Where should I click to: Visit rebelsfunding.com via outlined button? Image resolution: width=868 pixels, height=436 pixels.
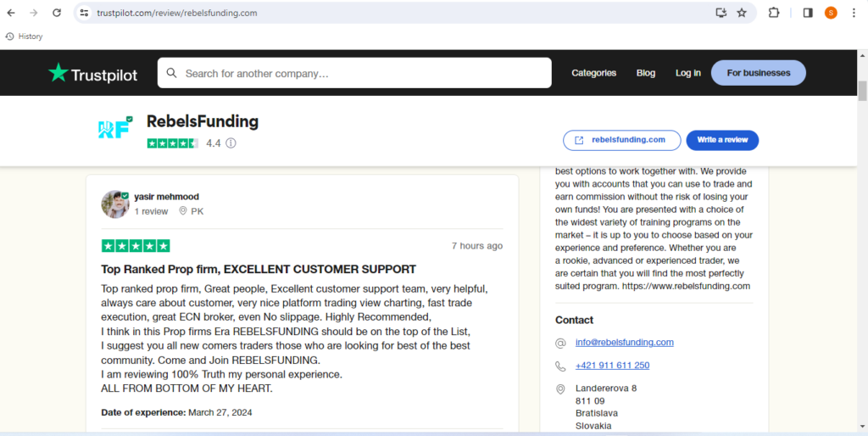coord(621,140)
